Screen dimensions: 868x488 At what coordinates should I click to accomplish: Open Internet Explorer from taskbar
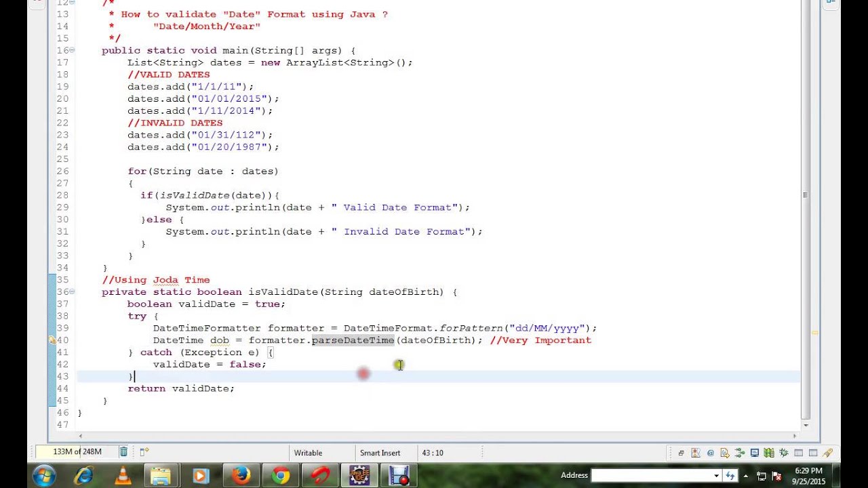[x=84, y=475]
